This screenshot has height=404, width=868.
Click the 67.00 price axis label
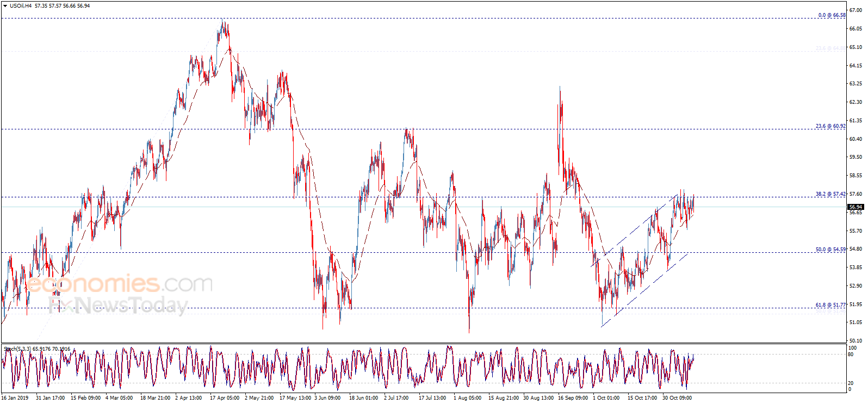point(855,10)
